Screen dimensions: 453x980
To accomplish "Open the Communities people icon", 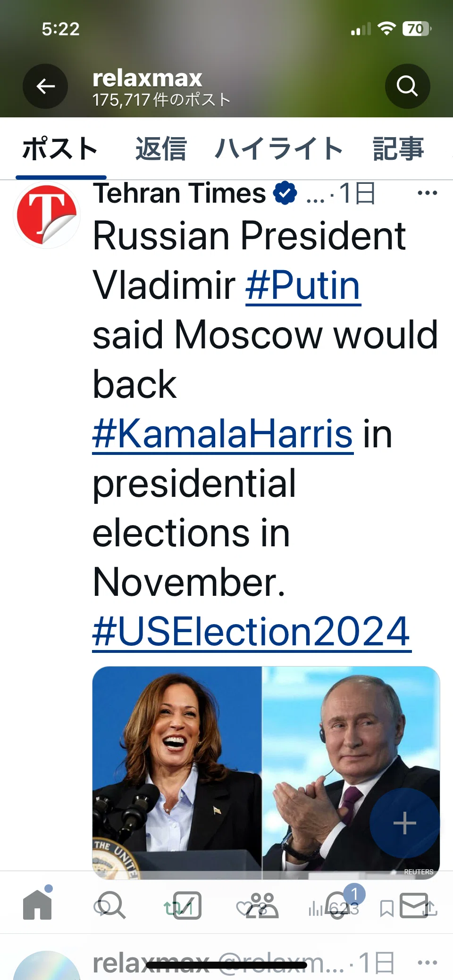I will (x=262, y=906).
